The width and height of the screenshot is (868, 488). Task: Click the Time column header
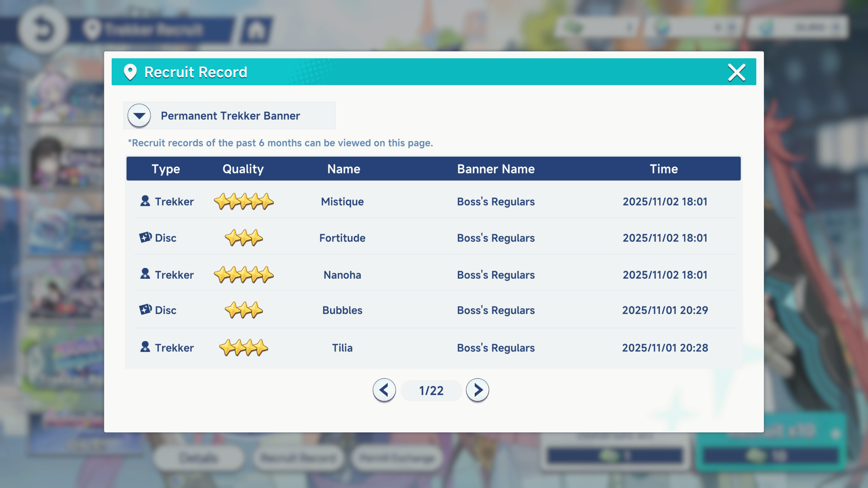[x=664, y=169]
